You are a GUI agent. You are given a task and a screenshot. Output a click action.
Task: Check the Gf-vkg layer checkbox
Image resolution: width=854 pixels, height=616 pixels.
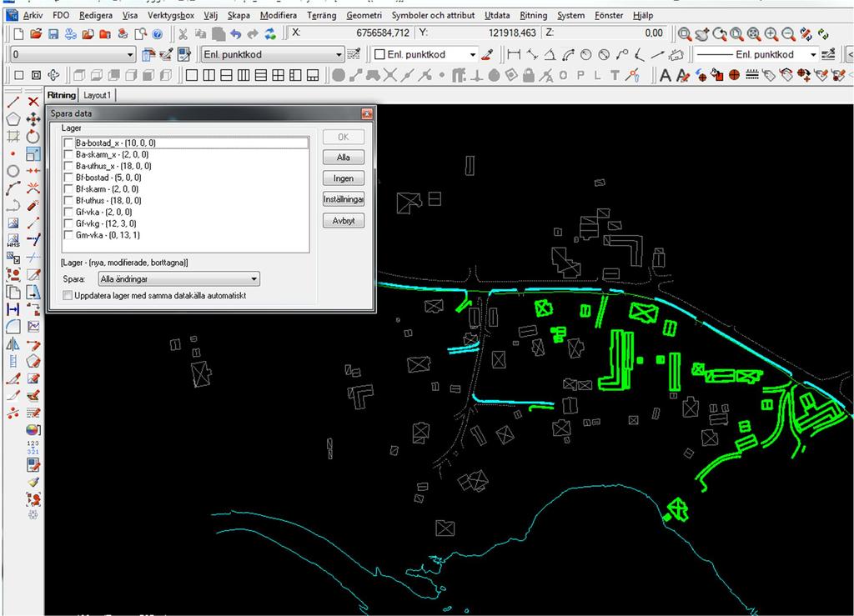pyautogui.click(x=68, y=223)
